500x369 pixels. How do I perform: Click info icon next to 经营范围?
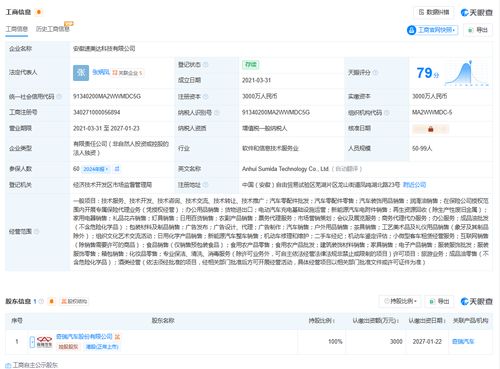click(x=36, y=231)
